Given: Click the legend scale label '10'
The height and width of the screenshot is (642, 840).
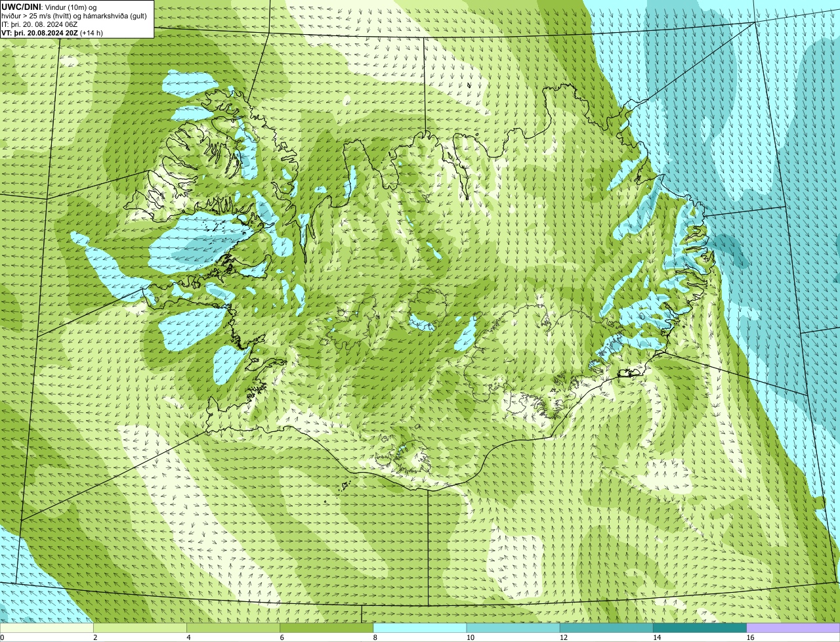Looking at the screenshot, I should click(x=470, y=637).
